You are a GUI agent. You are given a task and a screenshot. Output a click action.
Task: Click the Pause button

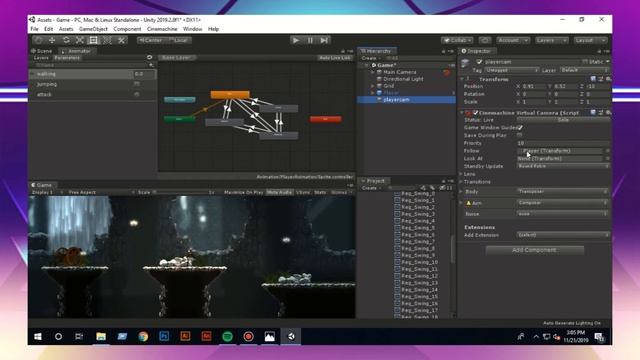point(310,40)
